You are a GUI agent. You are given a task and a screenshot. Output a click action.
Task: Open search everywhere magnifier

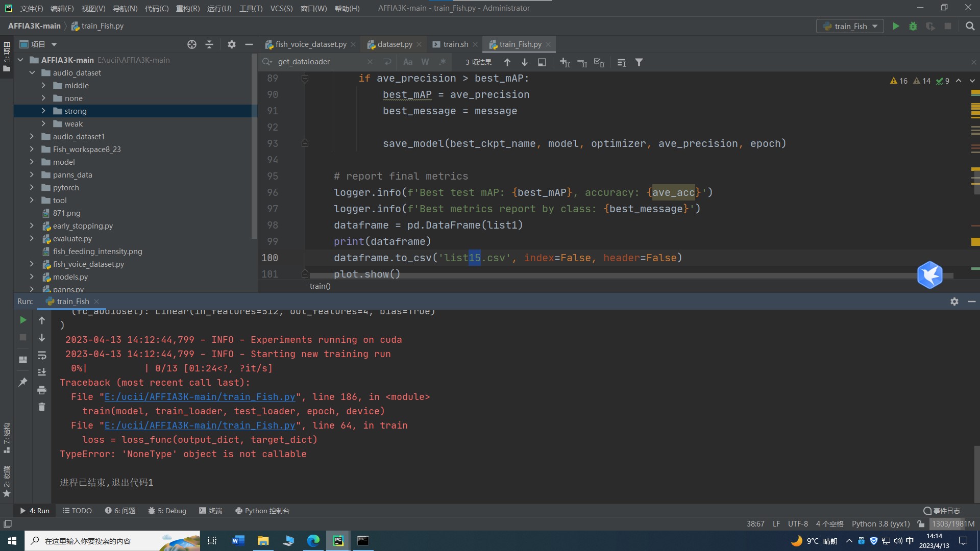tap(969, 26)
